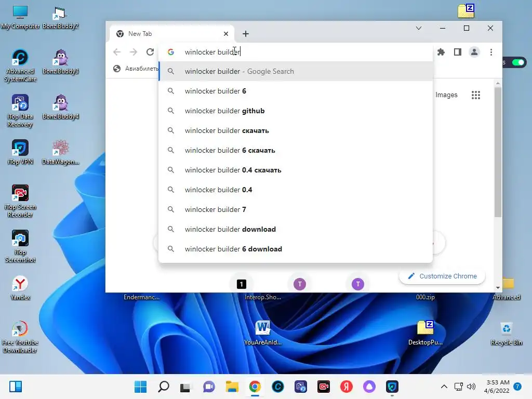
Task: Click the address bar with winlocker builder
Action: tap(295, 52)
